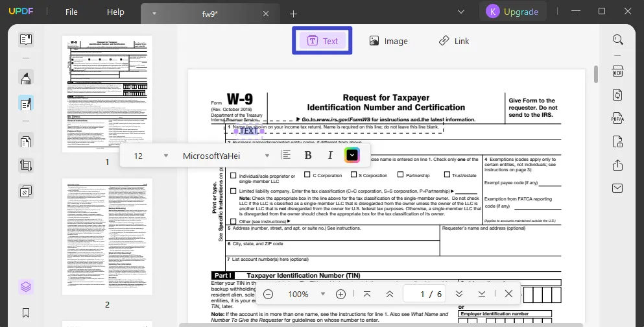The width and height of the screenshot is (644, 327).
Task: Close the floating page navigation bar
Action: click(508, 294)
